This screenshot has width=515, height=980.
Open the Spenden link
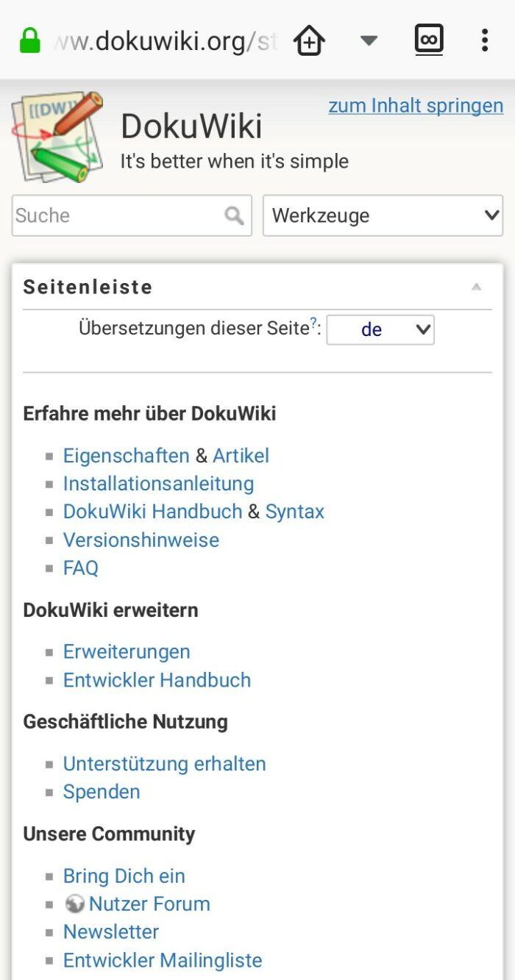(102, 791)
